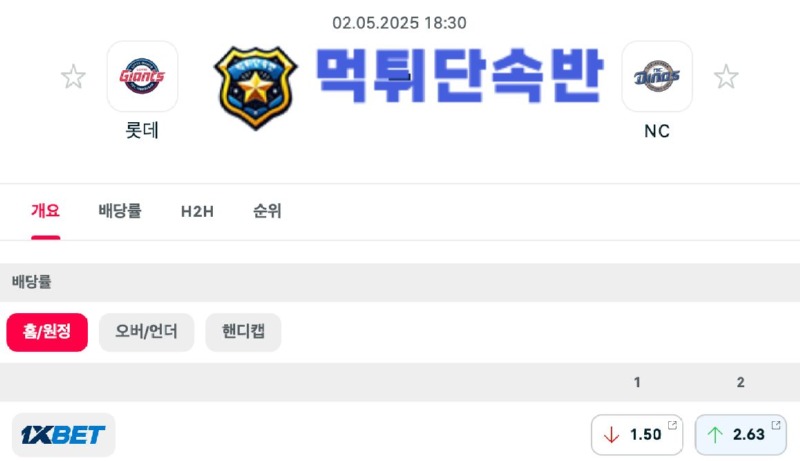The height and width of the screenshot is (461, 800).
Task: Switch to the 개요 tab
Action: tap(45, 211)
